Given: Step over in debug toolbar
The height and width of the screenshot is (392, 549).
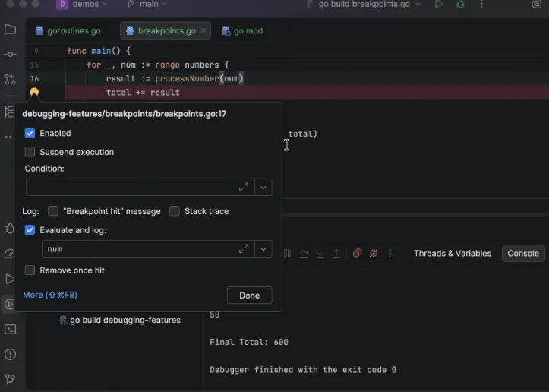Looking at the screenshot, I should pos(304,253).
